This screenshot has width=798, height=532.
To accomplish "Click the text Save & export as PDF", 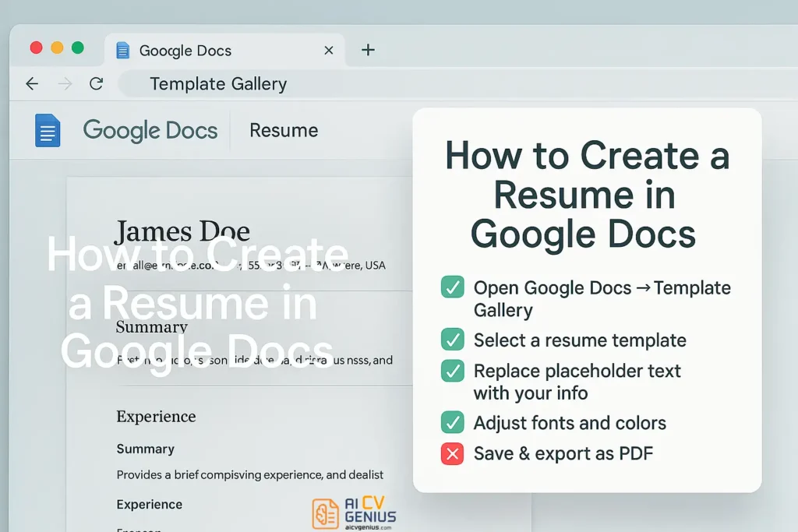I will click(x=563, y=453).
